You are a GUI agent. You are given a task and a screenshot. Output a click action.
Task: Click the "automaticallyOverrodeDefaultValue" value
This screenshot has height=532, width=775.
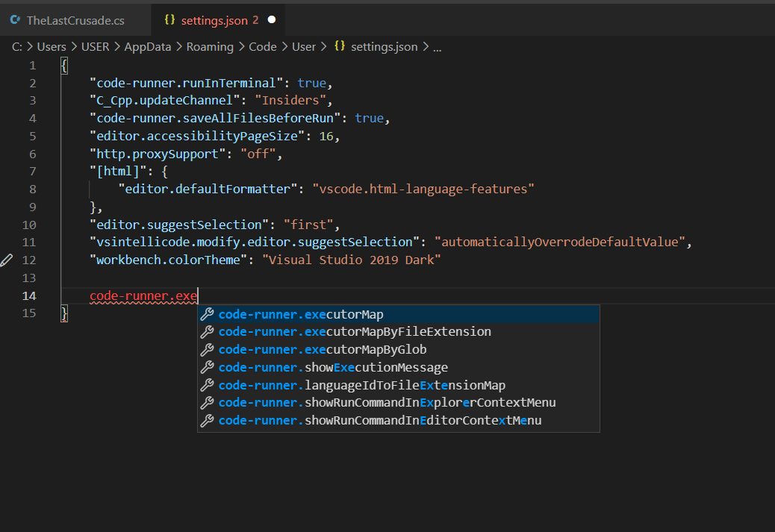click(x=559, y=242)
